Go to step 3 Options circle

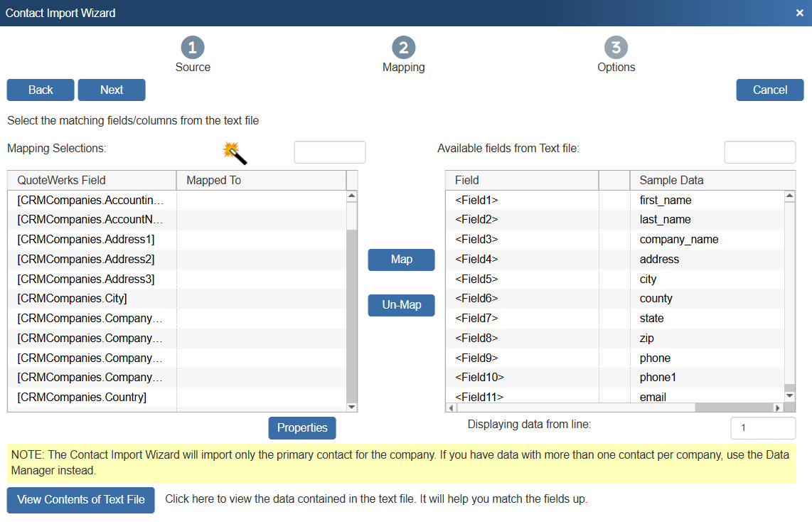pyautogui.click(x=616, y=48)
